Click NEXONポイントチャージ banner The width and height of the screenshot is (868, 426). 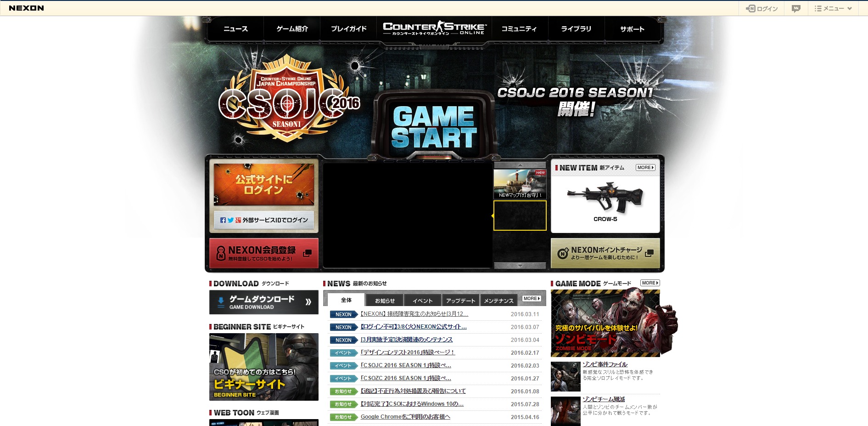(605, 253)
